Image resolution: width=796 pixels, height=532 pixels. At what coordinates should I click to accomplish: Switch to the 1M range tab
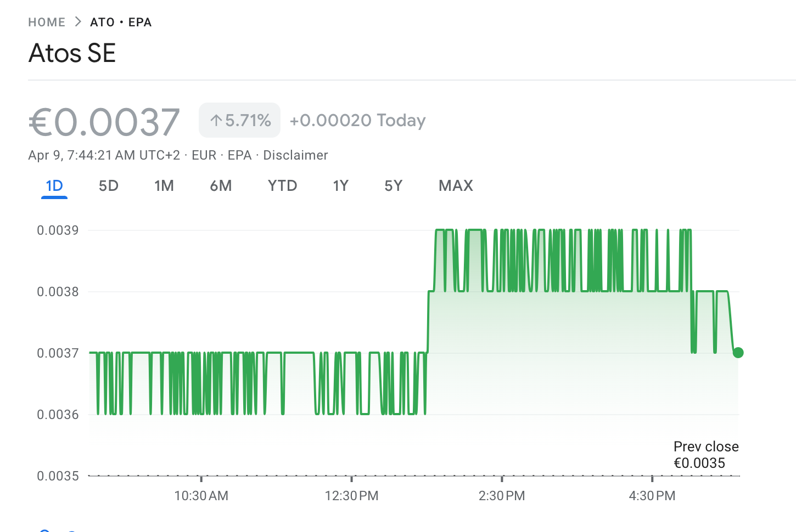click(164, 186)
